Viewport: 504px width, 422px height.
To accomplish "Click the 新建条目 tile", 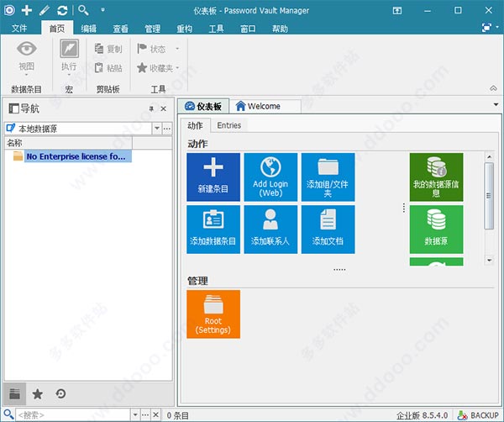I will (x=213, y=177).
